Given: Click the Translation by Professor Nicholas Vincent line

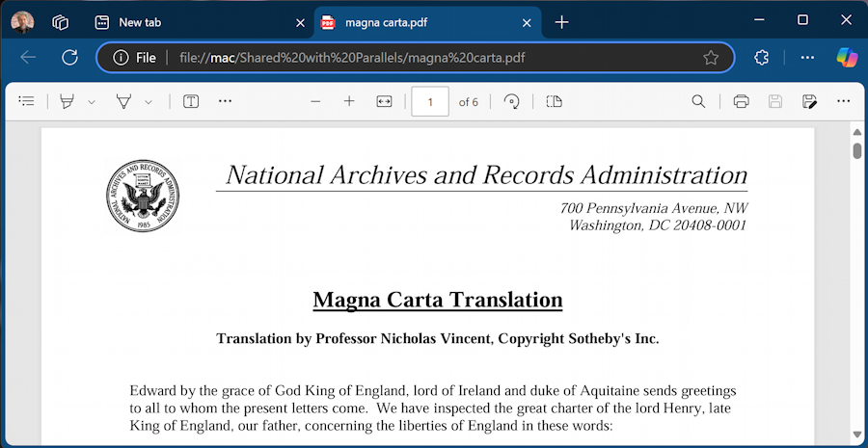Looking at the screenshot, I should (437, 338).
